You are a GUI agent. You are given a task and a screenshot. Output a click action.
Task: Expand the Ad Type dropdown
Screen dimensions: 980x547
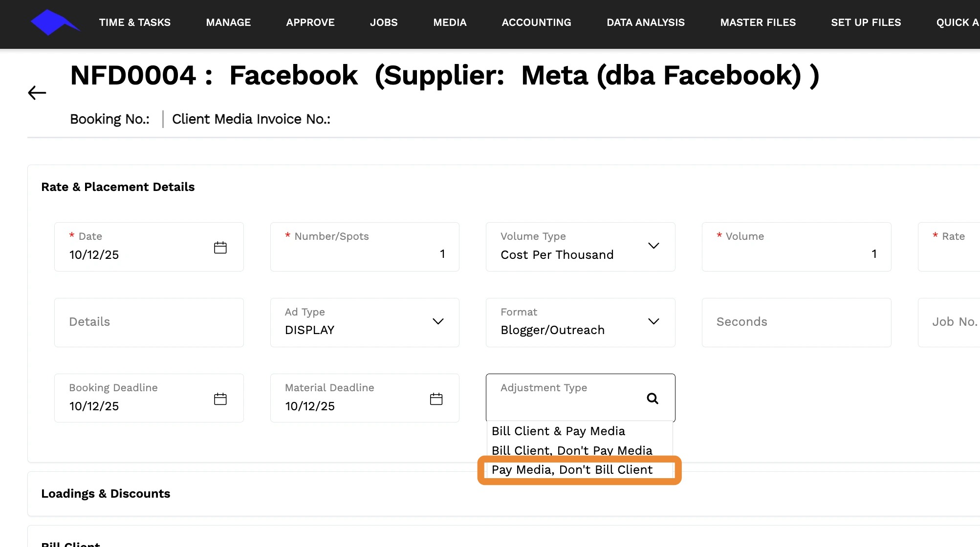point(438,321)
